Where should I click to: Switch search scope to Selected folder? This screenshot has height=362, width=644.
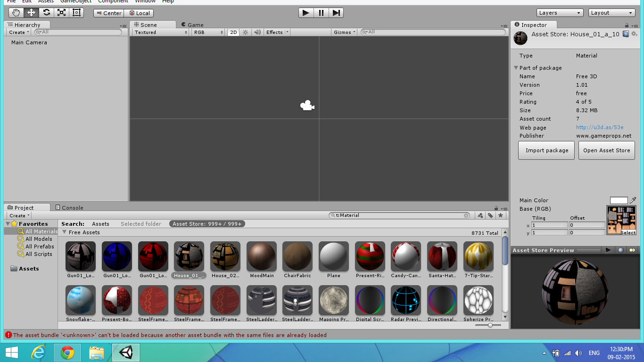click(141, 224)
